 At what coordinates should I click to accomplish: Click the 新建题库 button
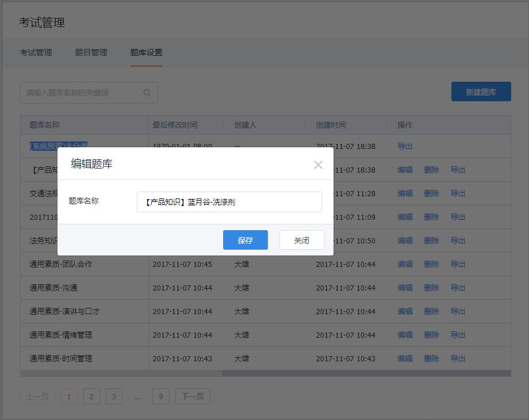click(481, 91)
